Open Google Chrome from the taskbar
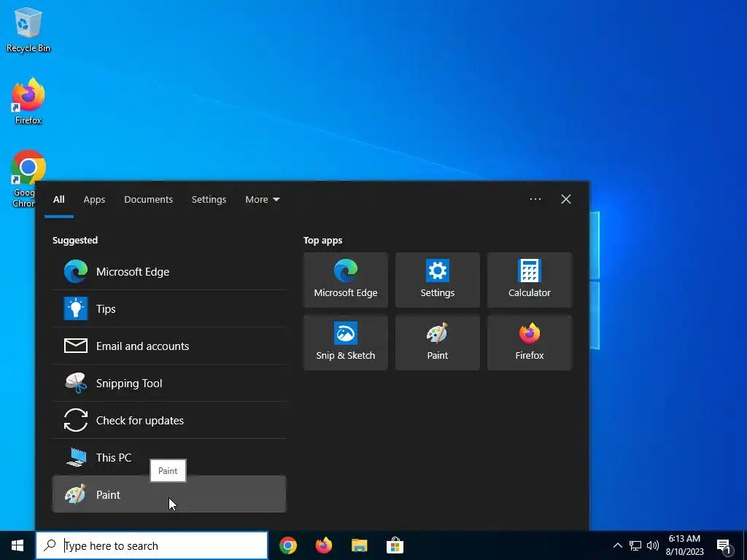The width and height of the screenshot is (747, 560). pyautogui.click(x=288, y=545)
